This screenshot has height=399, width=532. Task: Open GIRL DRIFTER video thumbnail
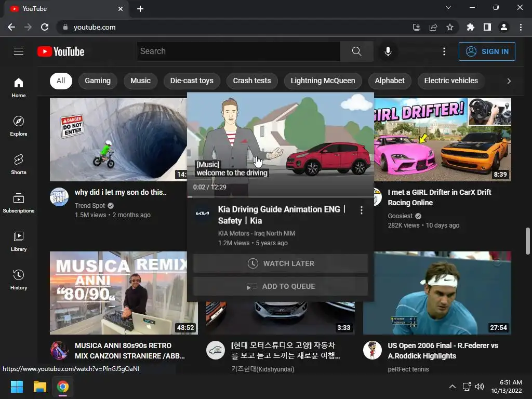(x=443, y=139)
